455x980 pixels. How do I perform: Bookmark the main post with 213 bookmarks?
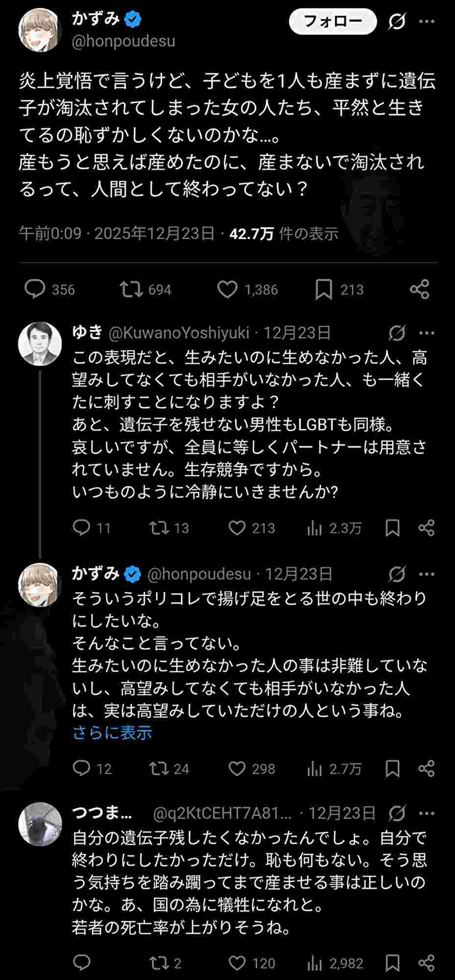pos(323,290)
